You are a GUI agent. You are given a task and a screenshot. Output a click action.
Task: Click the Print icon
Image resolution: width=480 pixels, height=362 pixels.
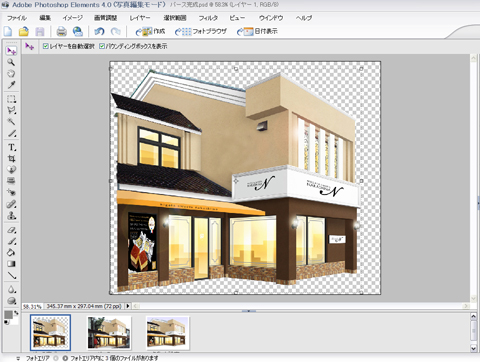(x=62, y=32)
